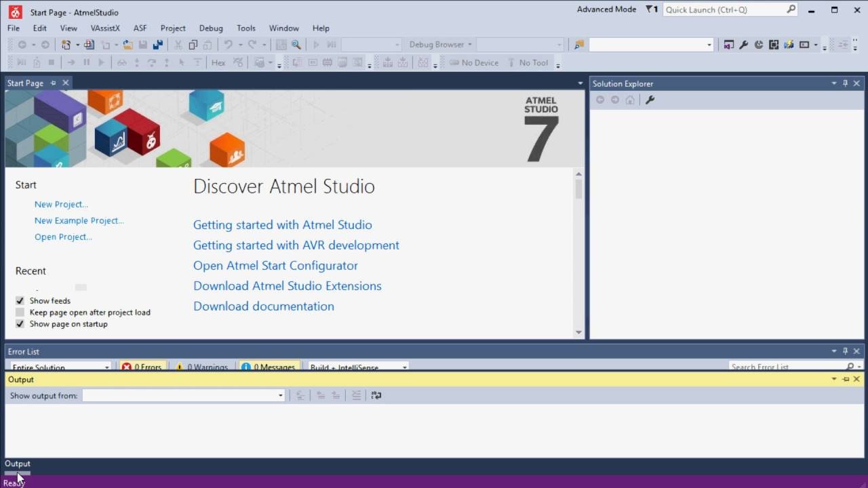
Task: Open the document tab list dropdown arrow
Action: (x=580, y=83)
